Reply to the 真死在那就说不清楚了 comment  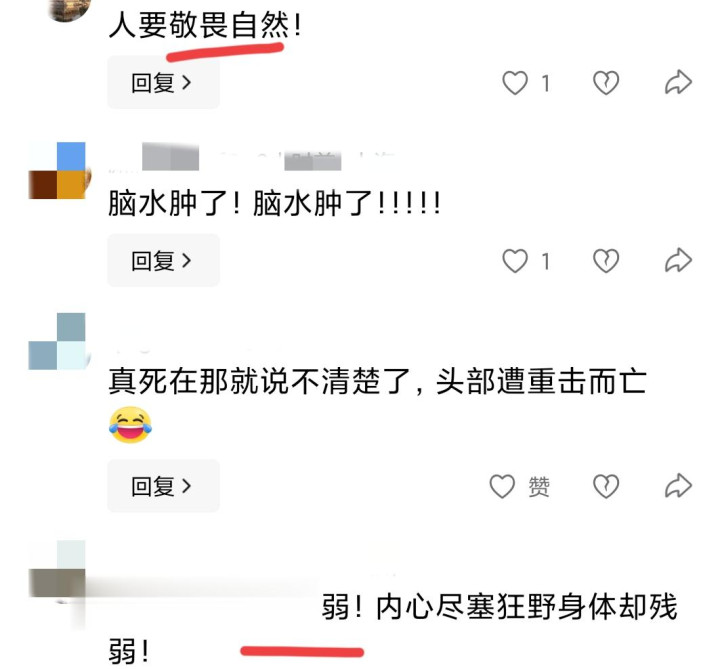[x=163, y=486]
